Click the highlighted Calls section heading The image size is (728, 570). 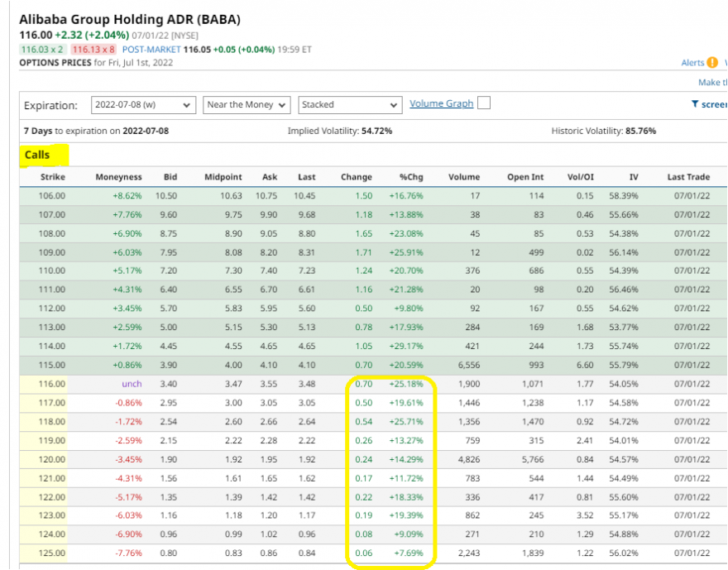tap(37, 155)
